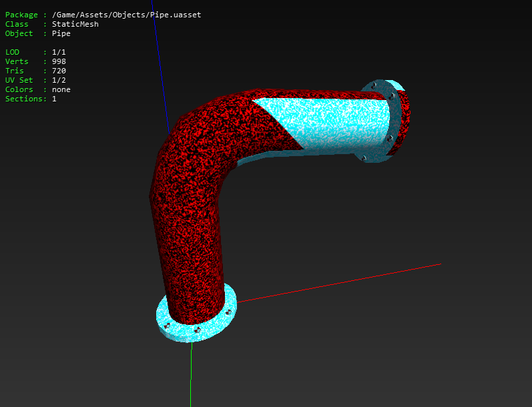The height and width of the screenshot is (407, 532).
Task: Click the Tris value "720"
Action: [59, 71]
